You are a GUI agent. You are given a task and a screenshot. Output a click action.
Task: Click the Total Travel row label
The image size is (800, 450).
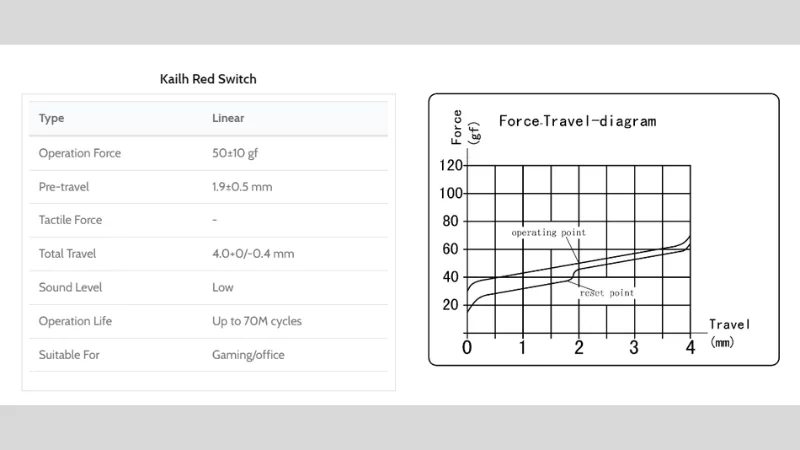[67, 254]
